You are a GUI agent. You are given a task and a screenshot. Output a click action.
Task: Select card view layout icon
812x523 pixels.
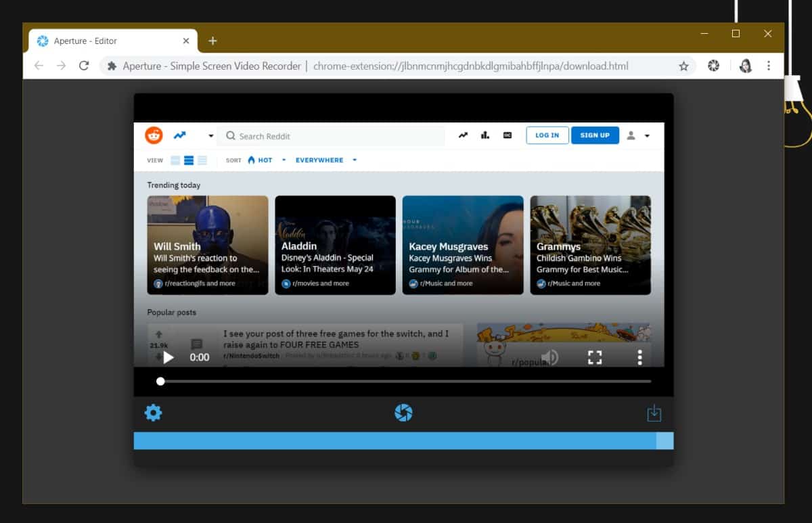click(175, 160)
